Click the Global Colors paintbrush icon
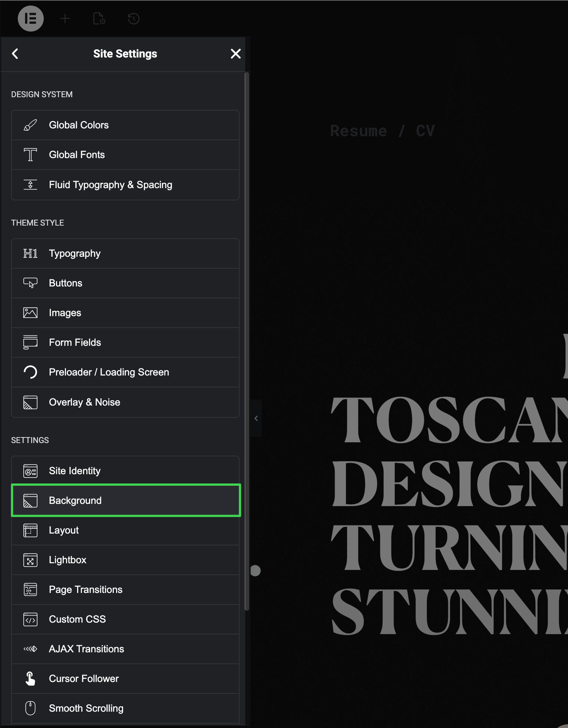Viewport: 568px width, 728px height. point(30,125)
